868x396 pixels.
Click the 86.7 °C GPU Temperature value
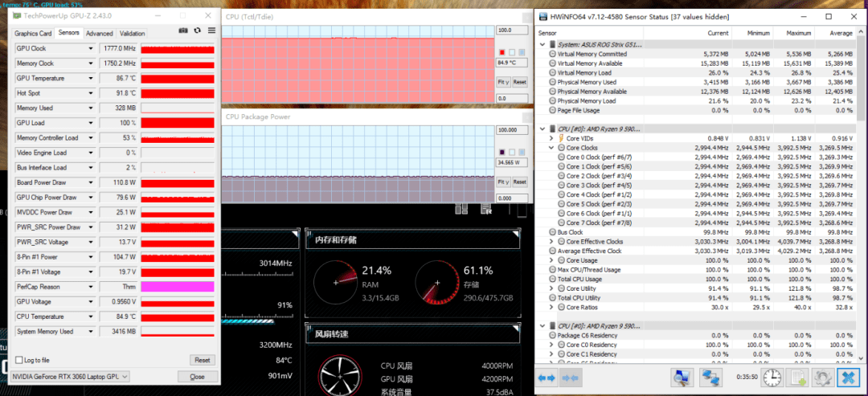pos(118,79)
